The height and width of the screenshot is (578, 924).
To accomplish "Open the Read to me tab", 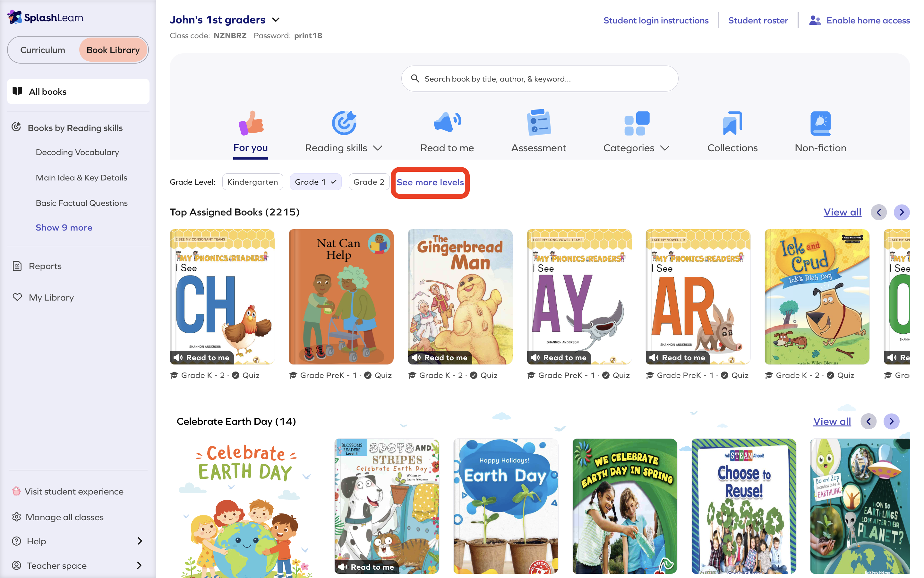I will (447, 148).
